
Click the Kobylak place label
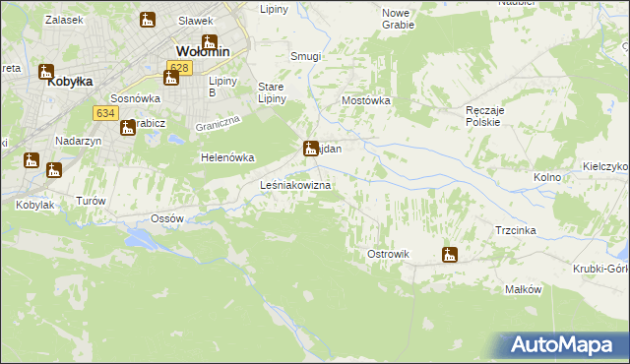click(x=35, y=205)
